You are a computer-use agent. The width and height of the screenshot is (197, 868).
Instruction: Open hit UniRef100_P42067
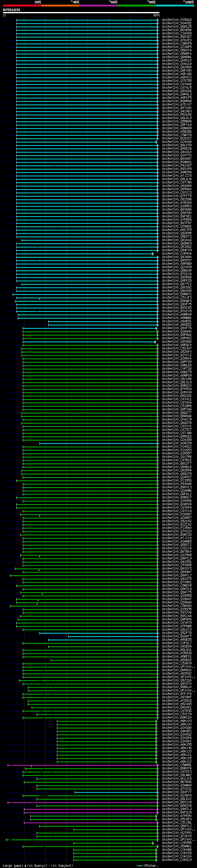tap(177, 166)
